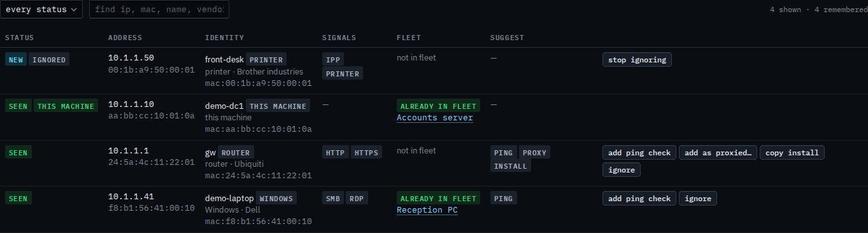Focus the find ip, mac, name search field
This screenshot has height=233, width=868.
(x=159, y=10)
